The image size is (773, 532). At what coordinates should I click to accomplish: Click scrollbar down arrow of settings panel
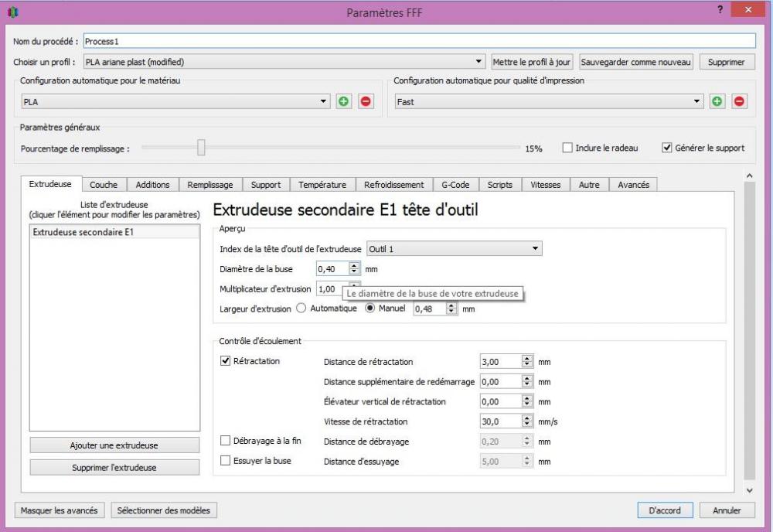[749, 490]
